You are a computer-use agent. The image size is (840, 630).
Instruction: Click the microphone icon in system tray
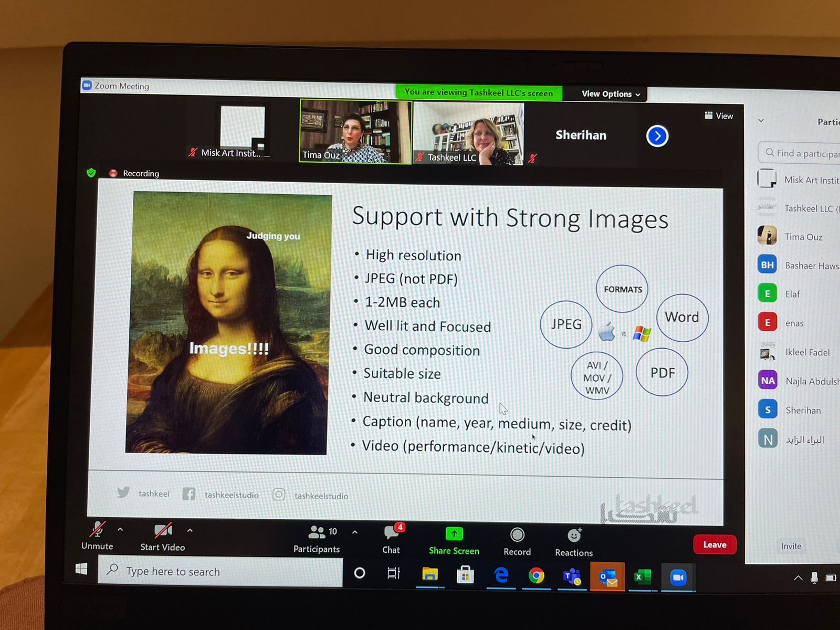click(x=814, y=578)
